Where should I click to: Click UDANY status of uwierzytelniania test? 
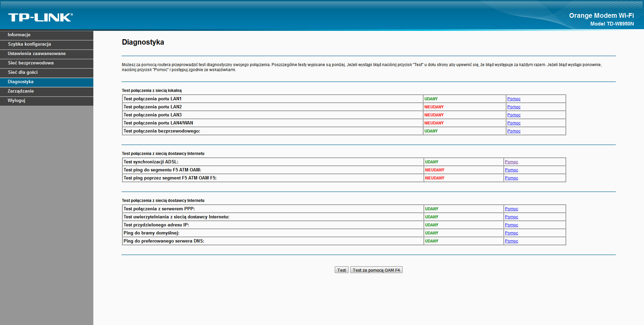click(431, 217)
